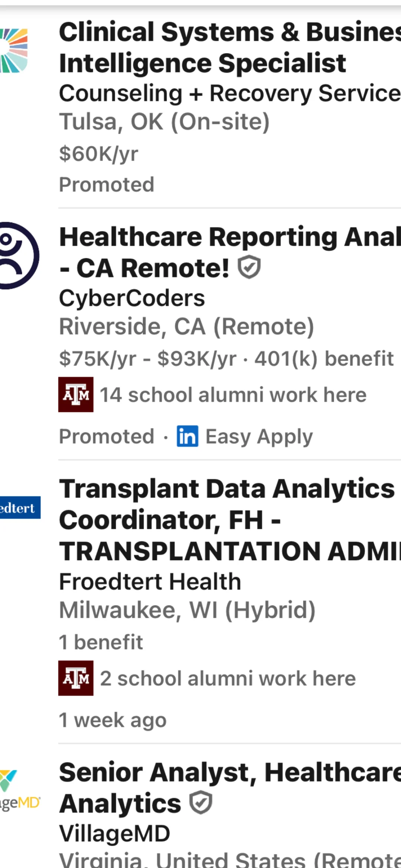
Task: Select the CyberCoders company name
Action: click(132, 298)
